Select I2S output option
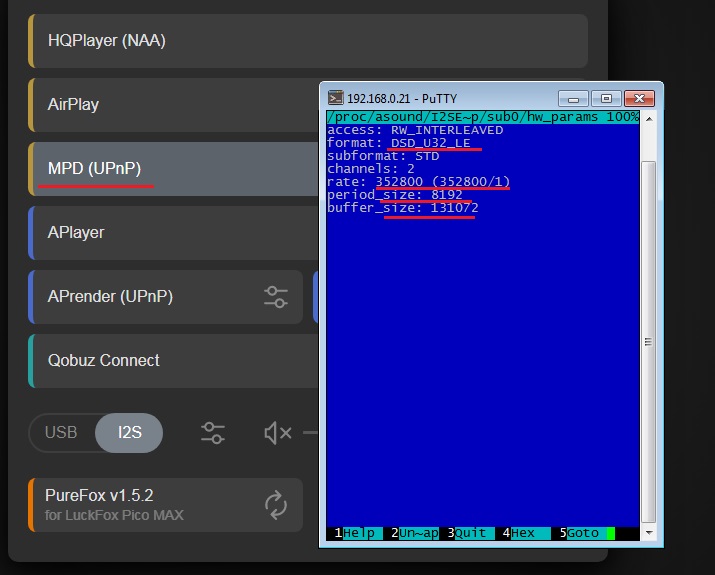 pyautogui.click(x=130, y=432)
